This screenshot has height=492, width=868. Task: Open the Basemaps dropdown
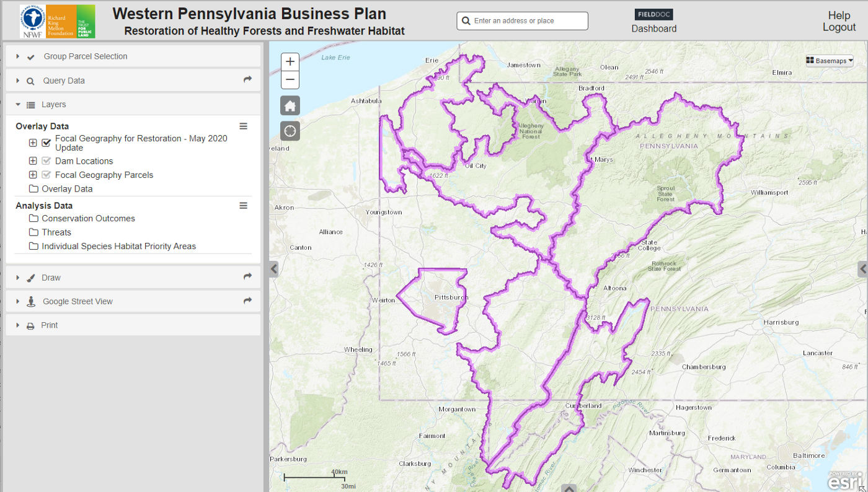coord(830,61)
